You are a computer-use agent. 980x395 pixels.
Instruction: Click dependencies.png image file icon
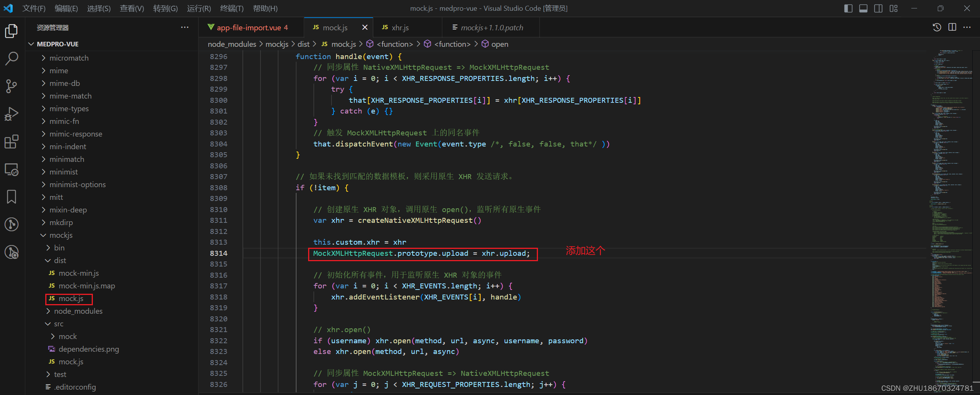(52, 349)
